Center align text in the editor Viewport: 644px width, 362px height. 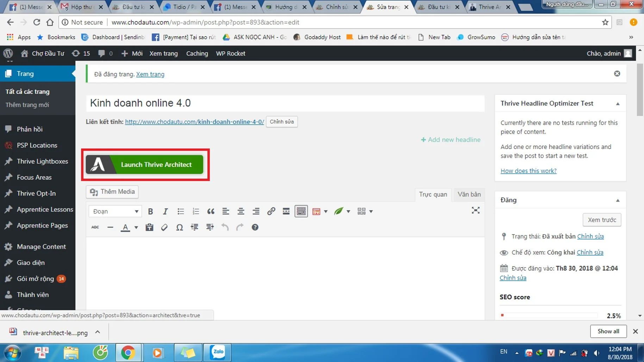[241, 211]
